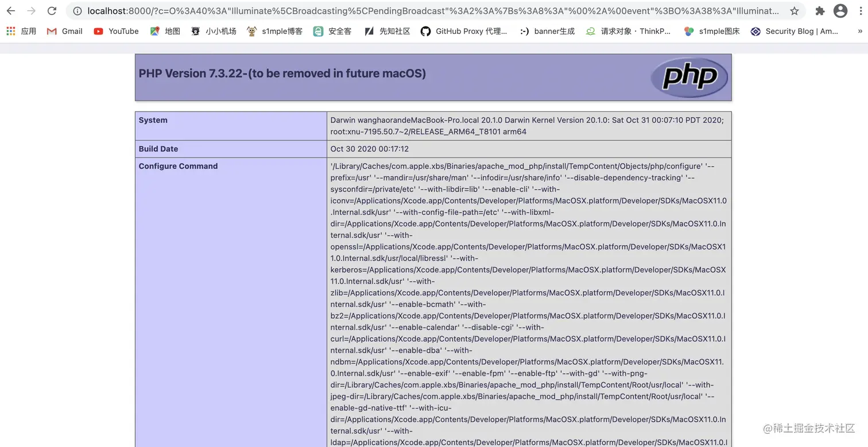The height and width of the screenshot is (447, 868).
Task: Open the Gmail bookmark
Action: (x=65, y=31)
